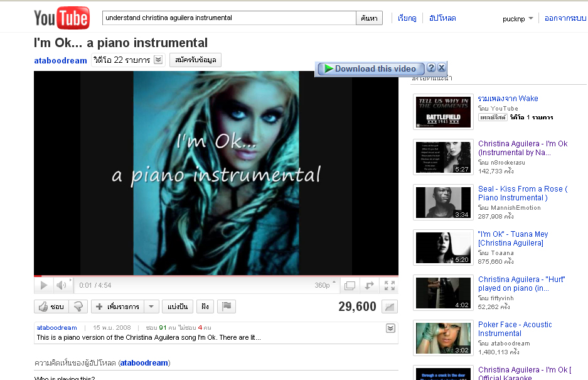The image size is (588, 380).
Task: Click the 0:01 / 4:54 time display
Action: tap(95, 285)
